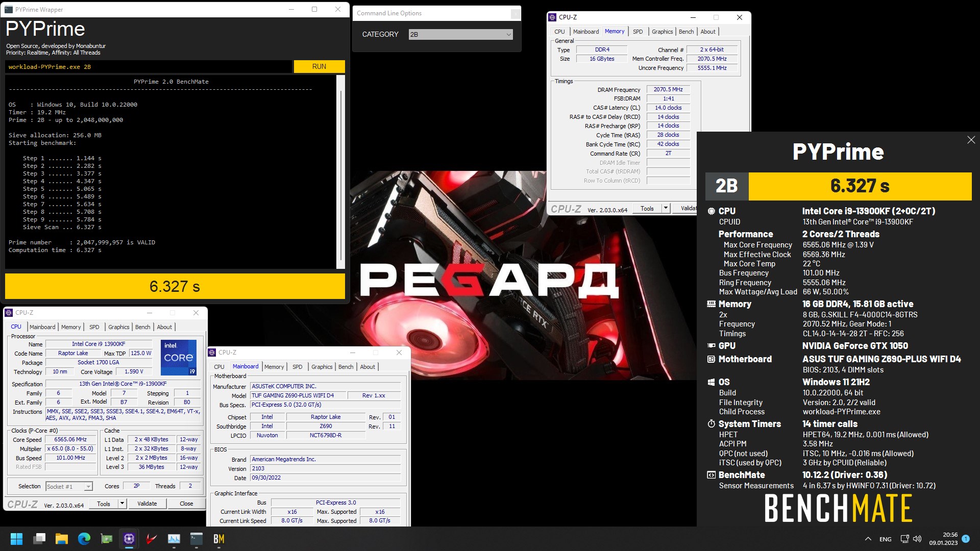Click the BIOS Version 2103 field
This screenshot has height=551, width=980.
pyautogui.click(x=326, y=468)
